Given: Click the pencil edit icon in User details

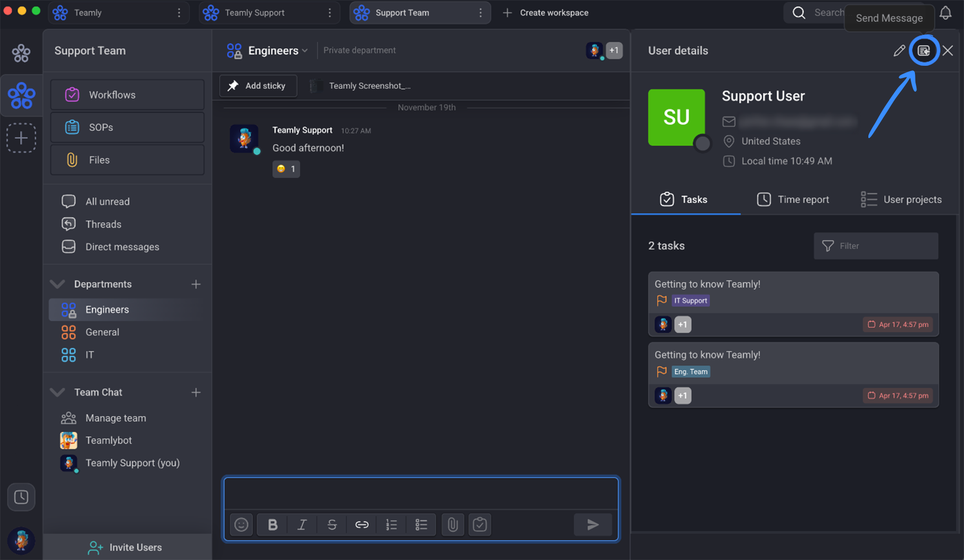Looking at the screenshot, I should (899, 51).
